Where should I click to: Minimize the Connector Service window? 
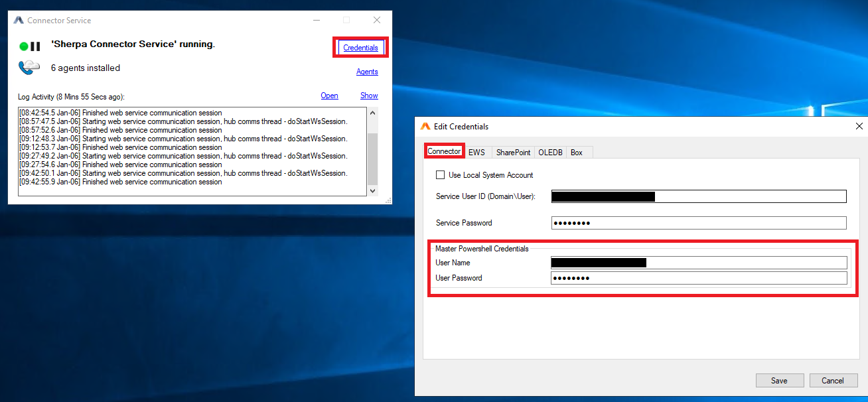pyautogui.click(x=315, y=21)
